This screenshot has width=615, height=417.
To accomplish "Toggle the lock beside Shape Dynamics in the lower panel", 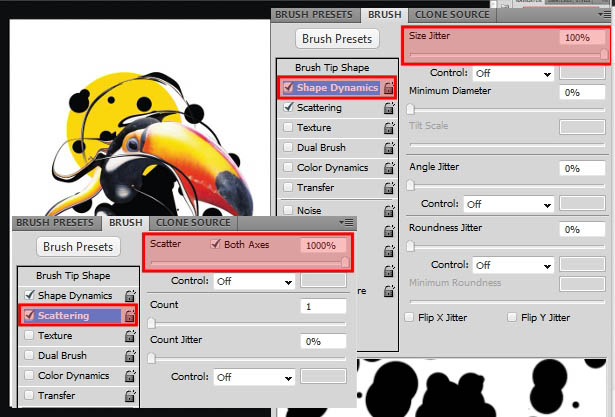I will click(130, 296).
